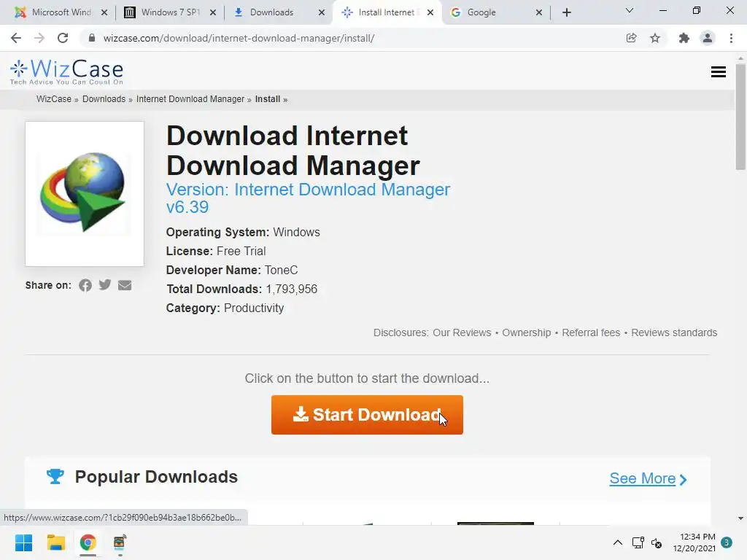The height and width of the screenshot is (560, 747).
Task: Click the Popular Downloads trophy icon
Action: tap(55, 476)
